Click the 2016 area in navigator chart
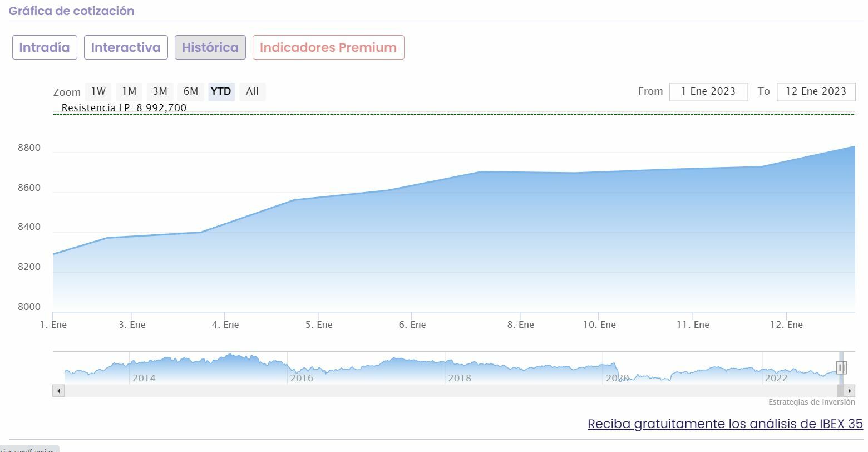Viewport: 868px width, 452px height. [x=302, y=370]
